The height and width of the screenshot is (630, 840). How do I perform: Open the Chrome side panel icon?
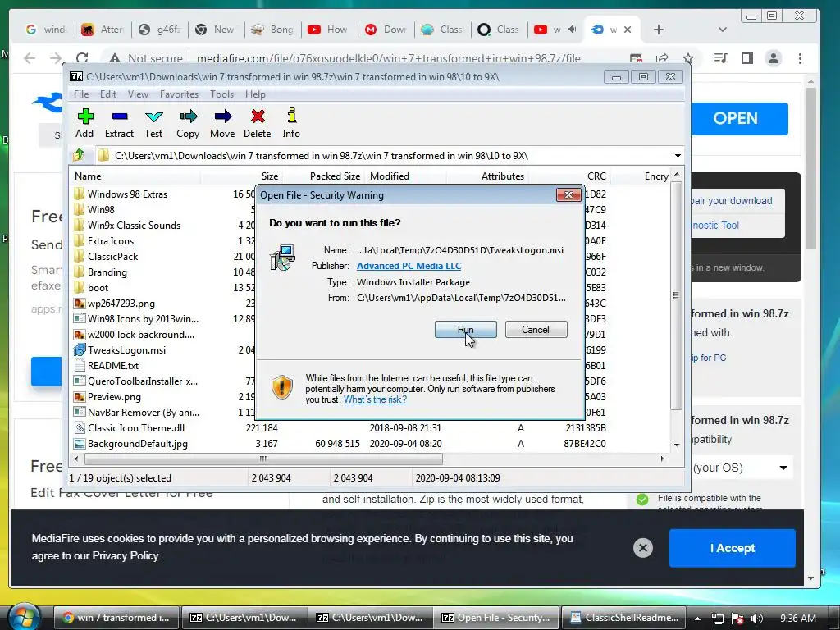(747, 58)
